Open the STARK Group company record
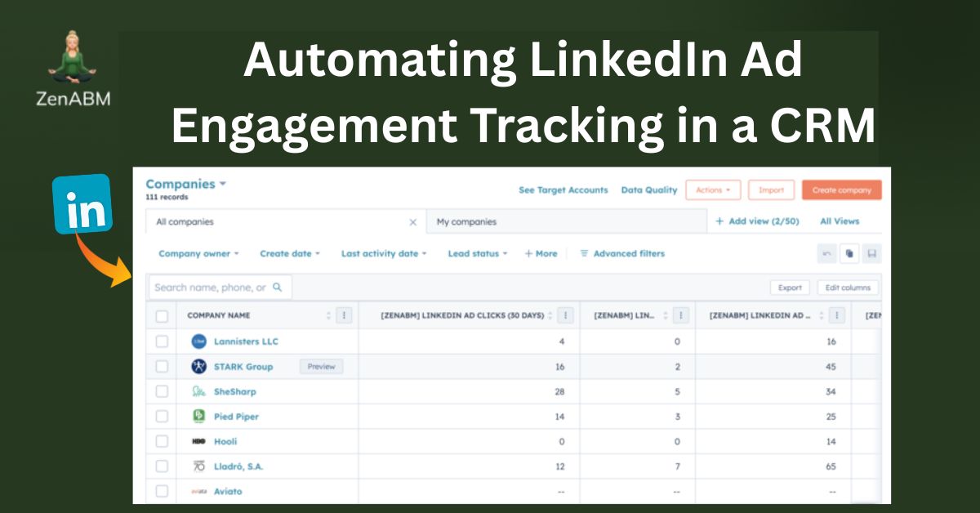This screenshot has height=513, width=980. 243,367
